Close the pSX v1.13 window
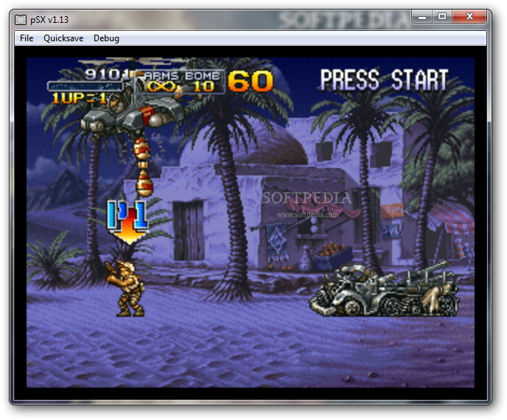 tap(469, 17)
